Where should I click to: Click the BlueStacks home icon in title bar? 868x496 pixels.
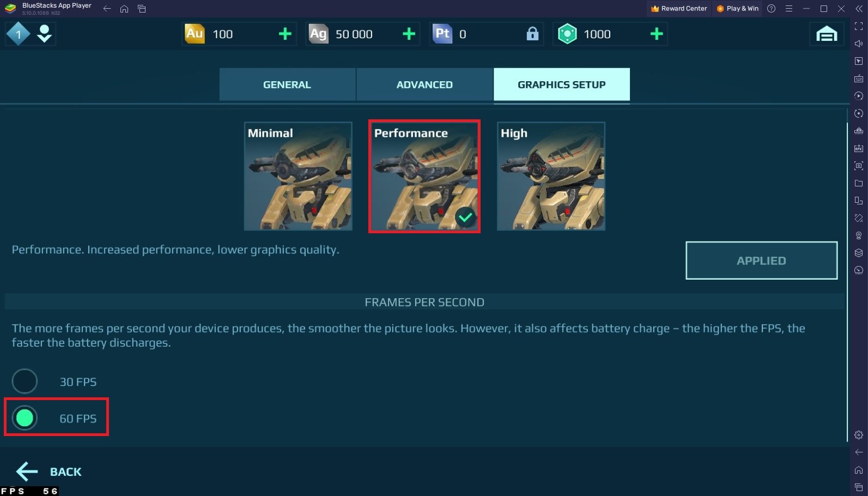[124, 9]
